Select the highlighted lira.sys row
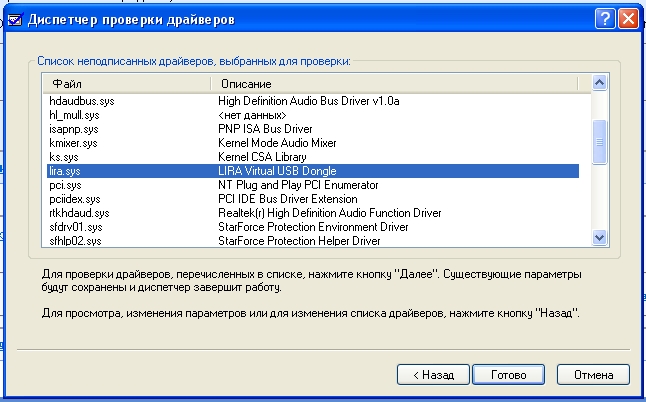The width and height of the screenshot is (646, 402). coord(66,171)
